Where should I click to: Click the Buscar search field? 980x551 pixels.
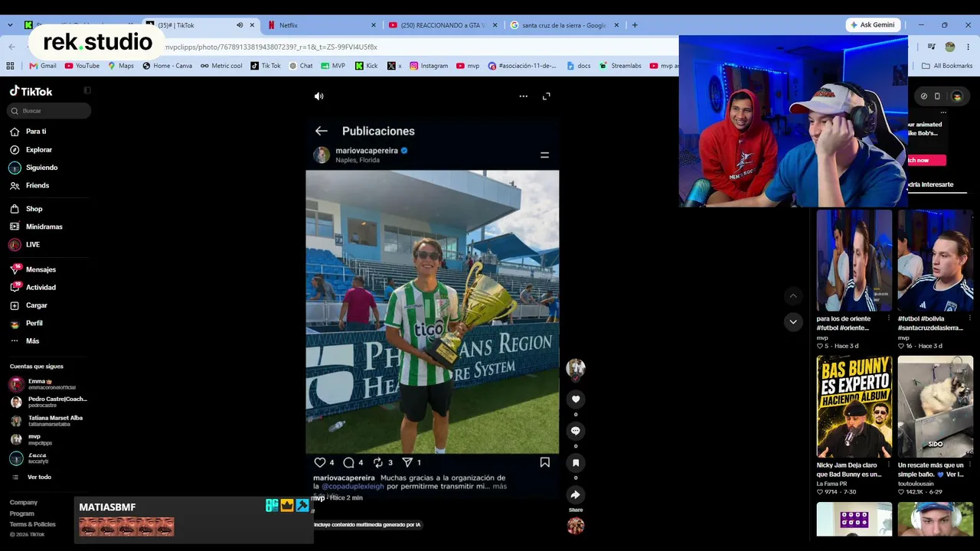(49, 111)
